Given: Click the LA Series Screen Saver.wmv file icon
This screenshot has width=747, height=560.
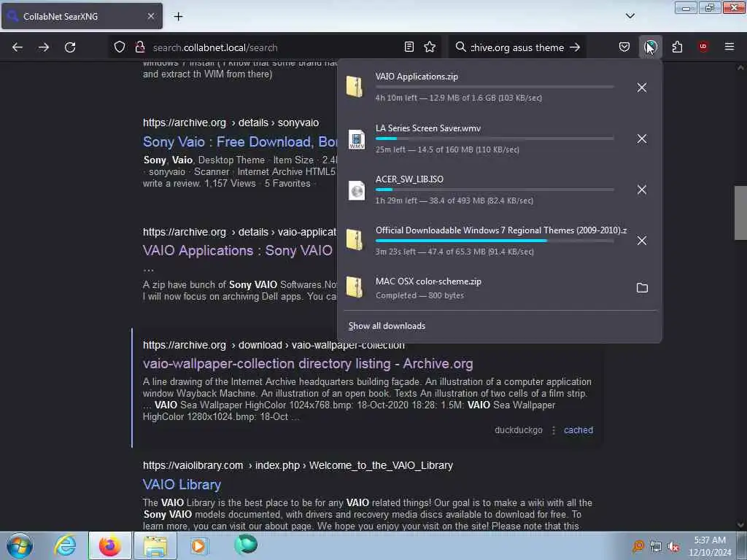Looking at the screenshot, I should pos(356,139).
